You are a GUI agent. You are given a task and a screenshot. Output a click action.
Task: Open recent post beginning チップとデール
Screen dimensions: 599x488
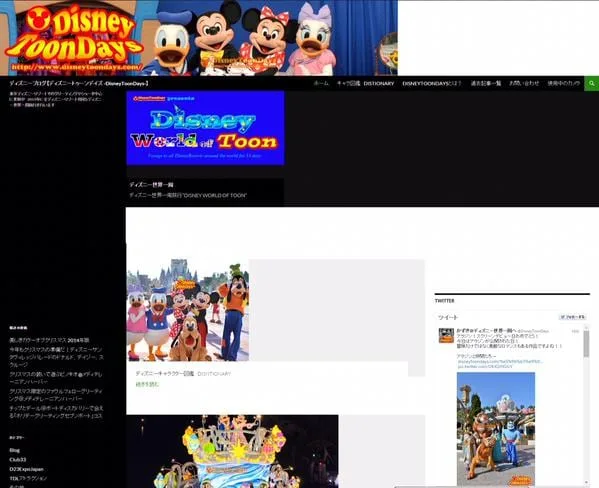click(56, 412)
